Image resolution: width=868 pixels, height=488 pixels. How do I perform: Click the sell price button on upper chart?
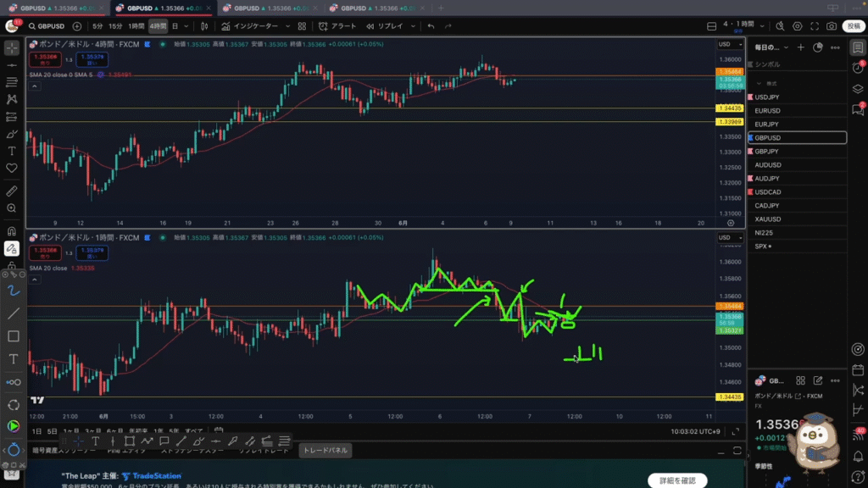point(45,58)
